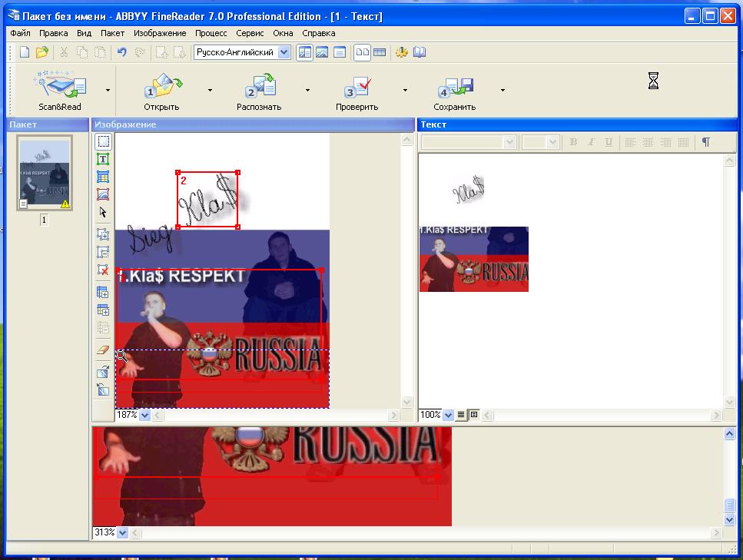
Task: Click the delete block tool icon
Action: tap(103, 270)
